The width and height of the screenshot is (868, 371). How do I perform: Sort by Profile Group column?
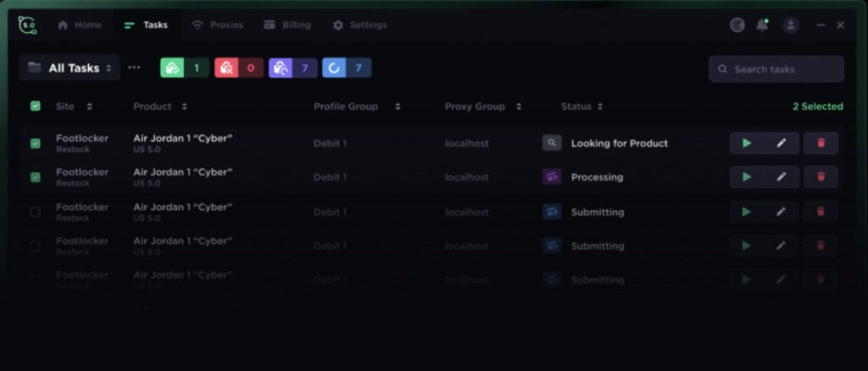tap(356, 107)
